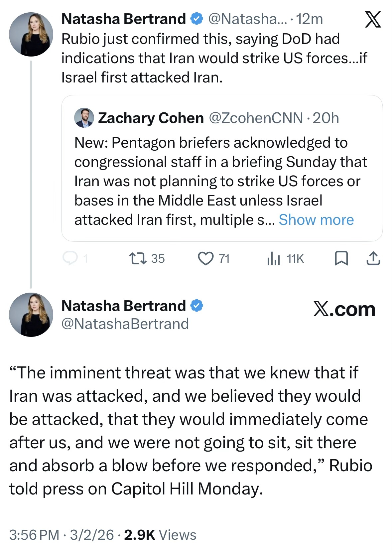Tap the share upload icon
The height and width of the screenshot is (552, 392).
[373, 258]
